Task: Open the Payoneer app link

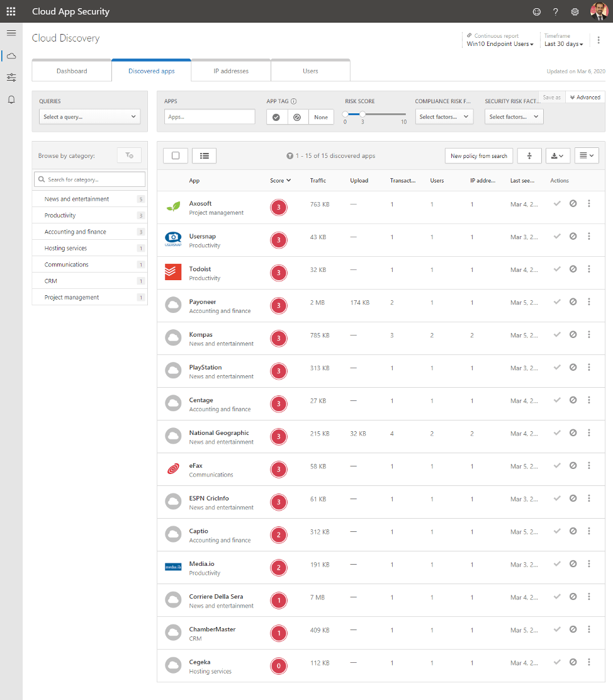Action: [x=202, y=302]
